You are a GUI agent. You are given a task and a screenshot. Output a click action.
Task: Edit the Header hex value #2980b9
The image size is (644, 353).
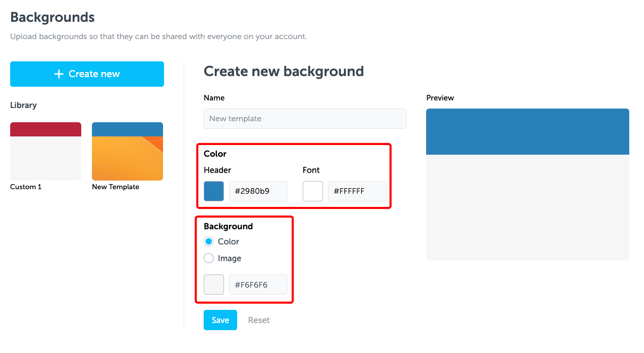[258, 191]
